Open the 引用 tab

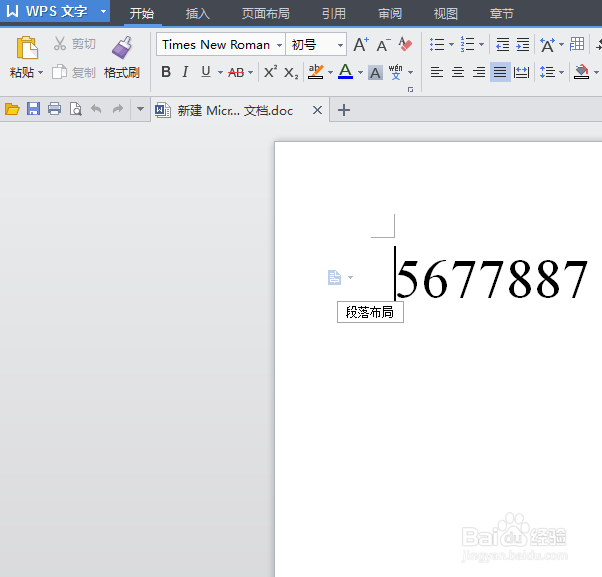coord(334,13)
